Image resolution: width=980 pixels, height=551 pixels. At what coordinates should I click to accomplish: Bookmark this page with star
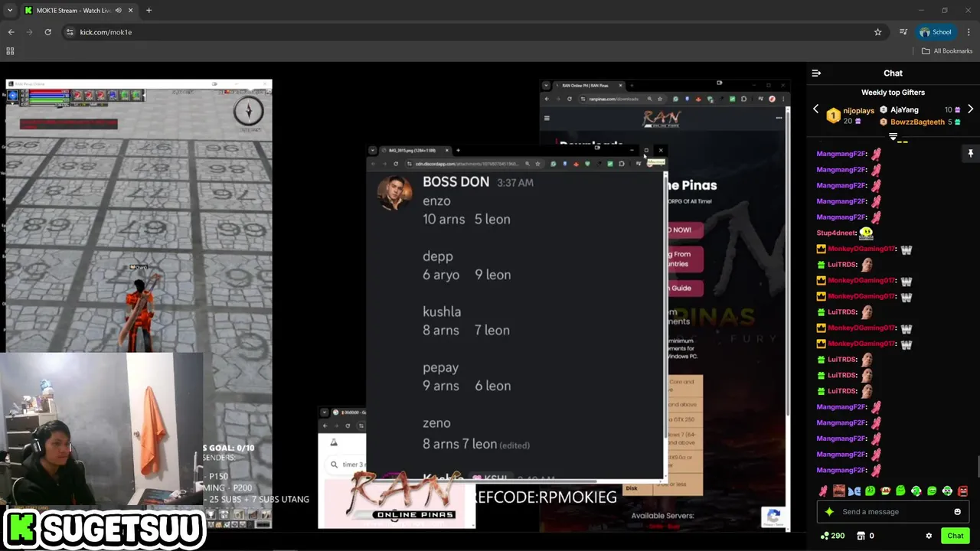tap(877, 32)
